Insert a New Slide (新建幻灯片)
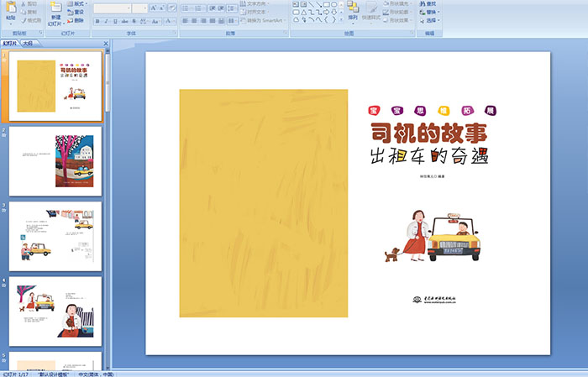 point(56,13)
